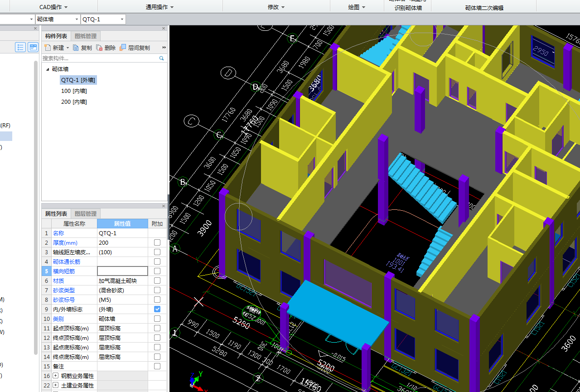Open the blank dropdown left of 砌体墙
580x392 pixels.
32,19
